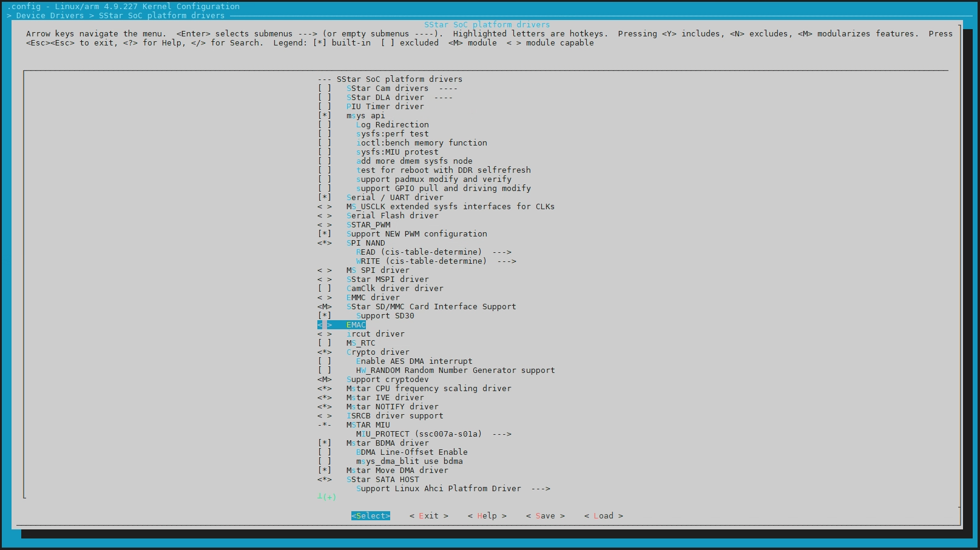The width and height of the screenshot is (980, 550).
Task: Select Mstar NOTIFY driver row
Action: [x=378, y=407]
